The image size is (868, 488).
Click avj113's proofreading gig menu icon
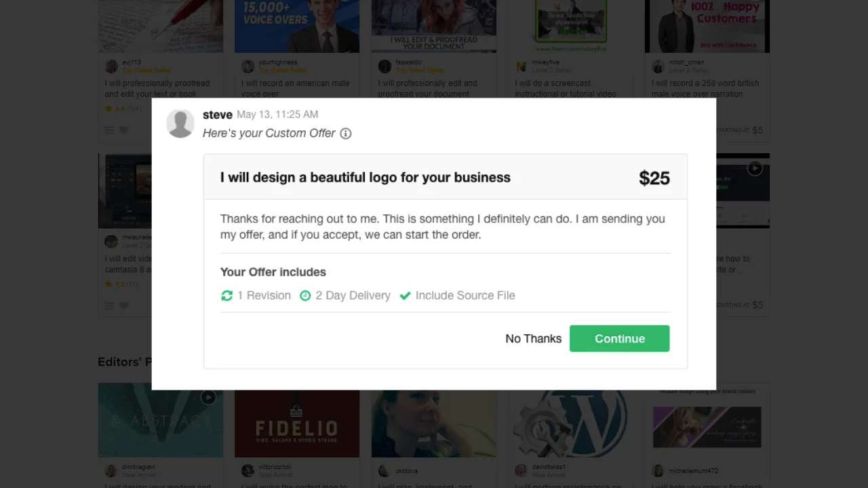click(109, 130)
